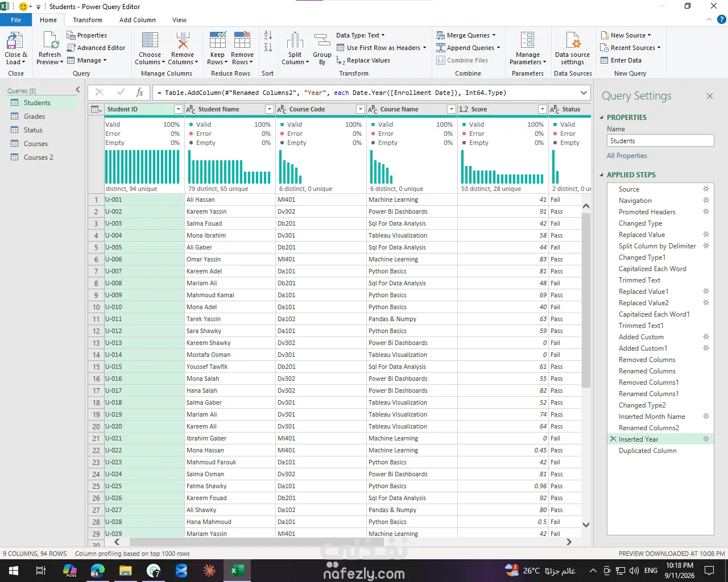Expand the formula bar with the chevron

tap(584, 93)
